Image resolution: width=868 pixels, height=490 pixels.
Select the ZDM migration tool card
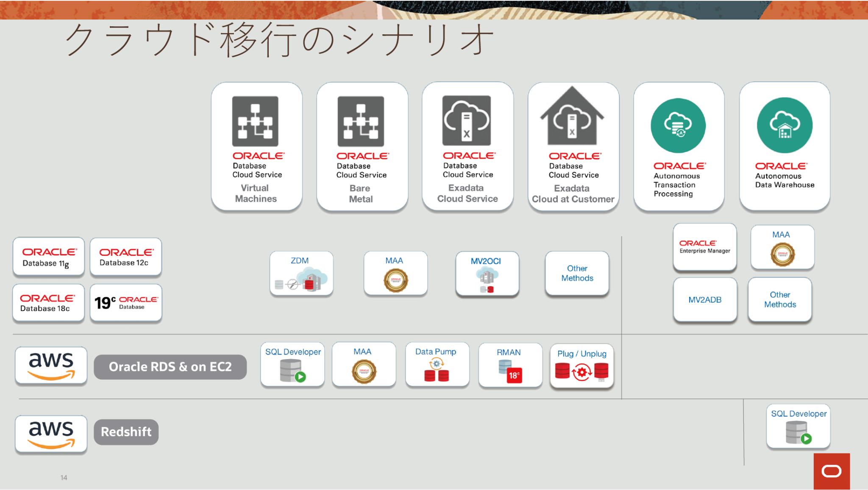[301, 274]
